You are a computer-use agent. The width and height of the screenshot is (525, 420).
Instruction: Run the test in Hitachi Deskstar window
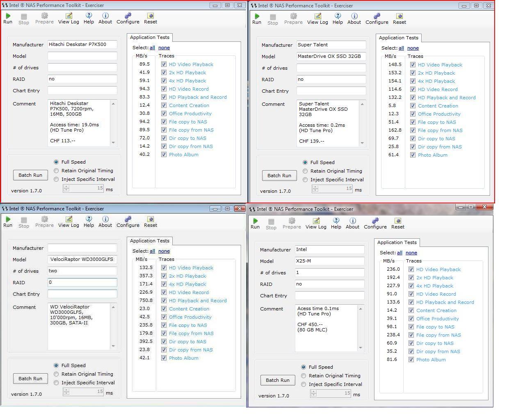[8, 18]
